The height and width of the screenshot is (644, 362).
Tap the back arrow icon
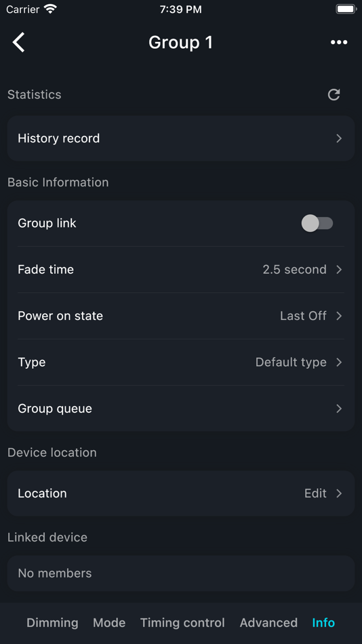coord(18,42)
